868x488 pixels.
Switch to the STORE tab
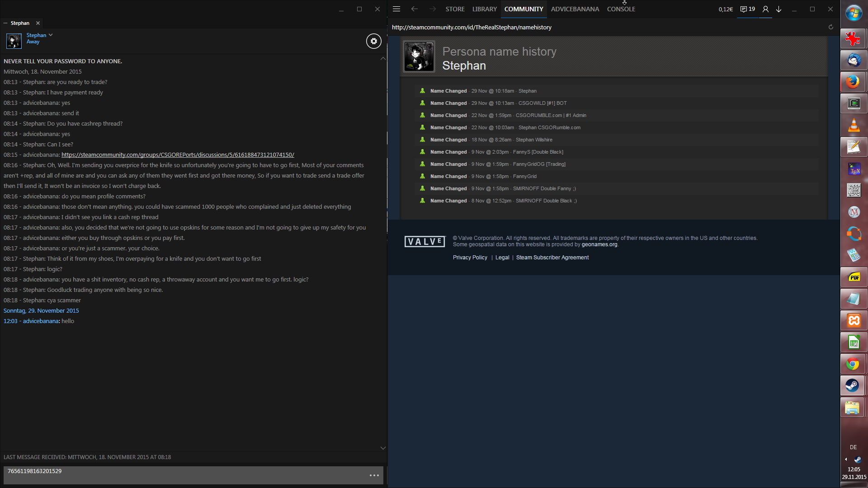pos(455,9)
